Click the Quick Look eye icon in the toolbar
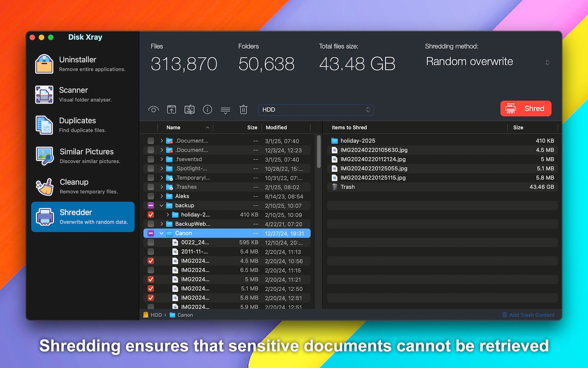Viewport: 588px width, 368px height. [153, 109]
